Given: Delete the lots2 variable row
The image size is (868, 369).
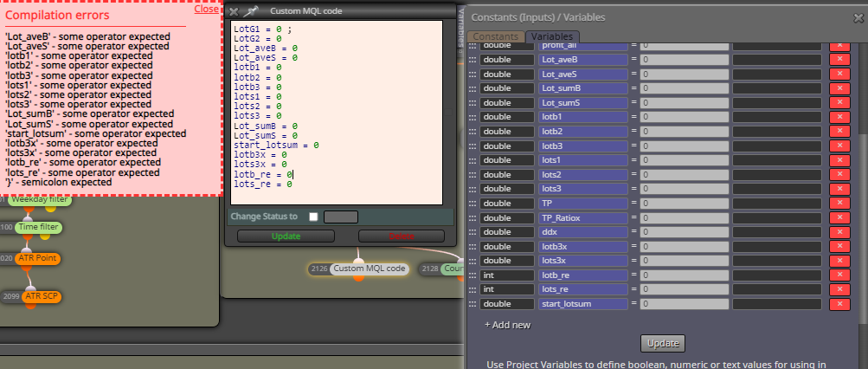Looking at the screenshot, I should [839, 174].
